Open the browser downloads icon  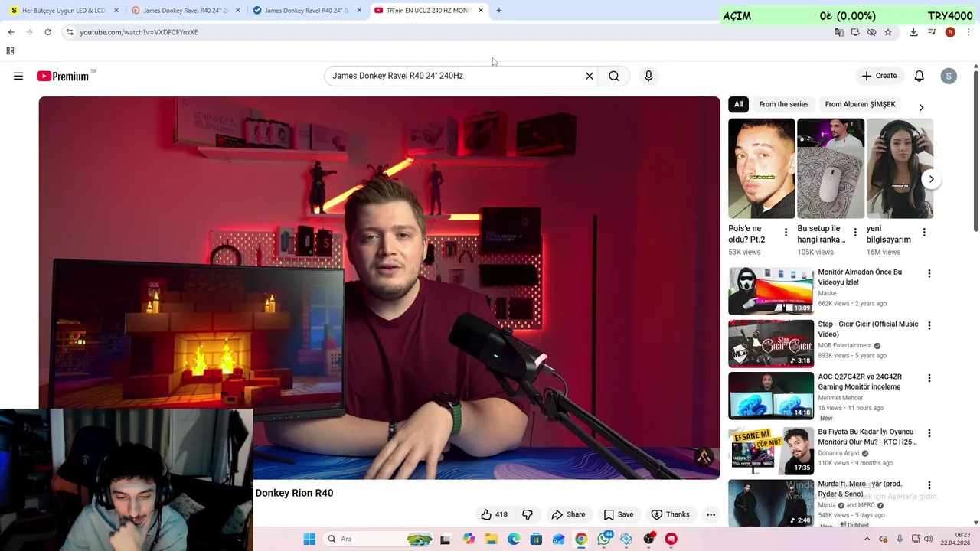(913, 32)
